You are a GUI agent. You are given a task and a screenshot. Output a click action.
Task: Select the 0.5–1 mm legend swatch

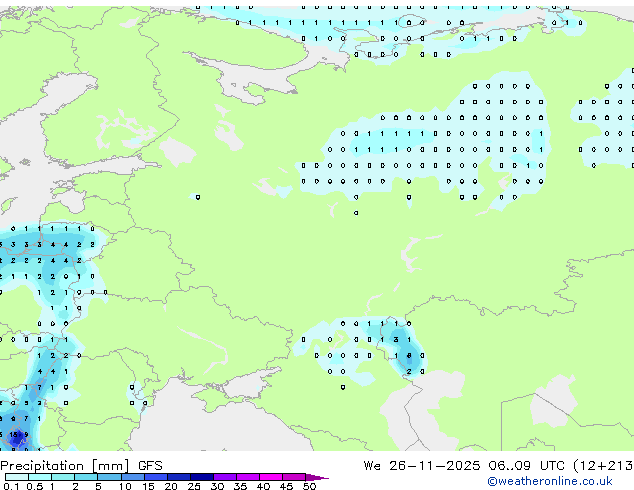click(40, 477)
